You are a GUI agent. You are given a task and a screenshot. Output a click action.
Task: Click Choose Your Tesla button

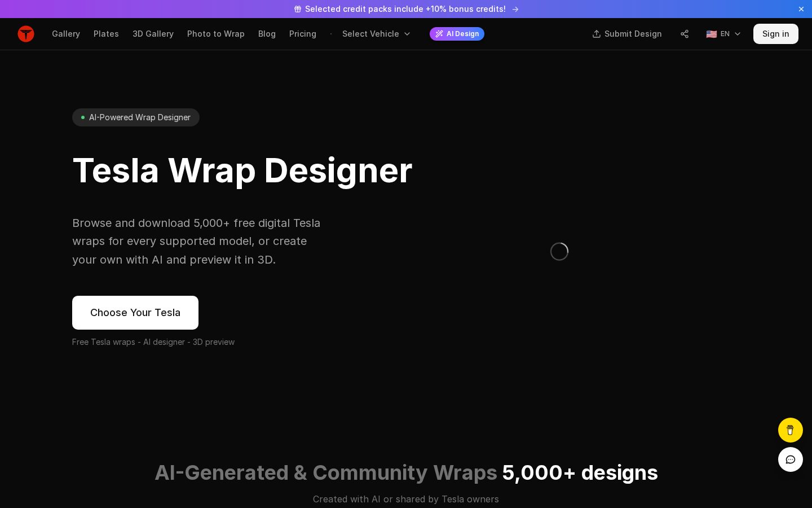[135, 313]
